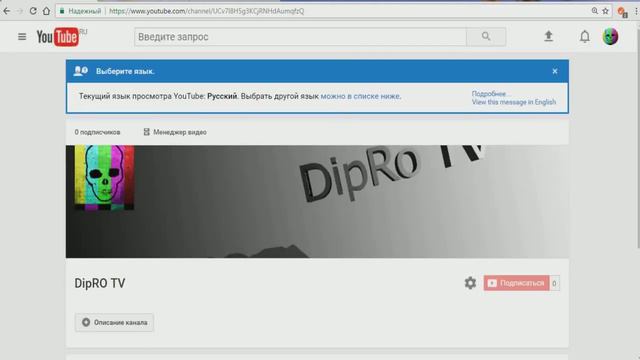640x360 pixels.
Task: Go back using browser back arrow
Action: pos(7,11)
